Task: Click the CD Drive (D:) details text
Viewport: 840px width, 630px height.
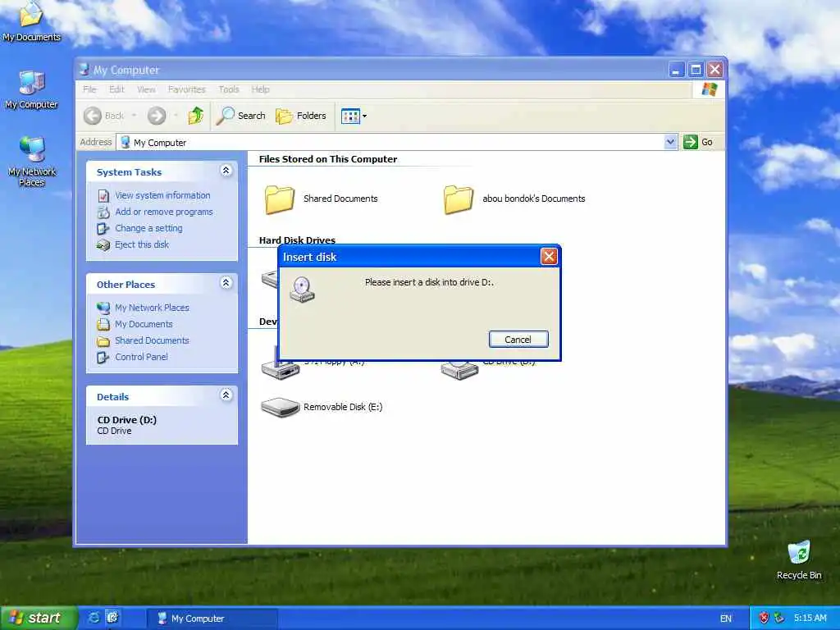Action: pyautogui.click(x=127, y=420)
